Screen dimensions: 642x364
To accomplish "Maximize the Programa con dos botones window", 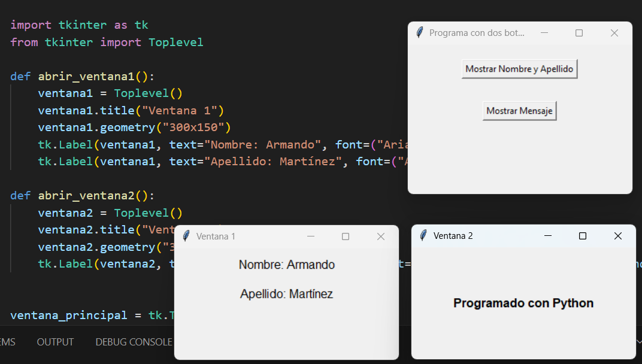I will tap(579, 33).
